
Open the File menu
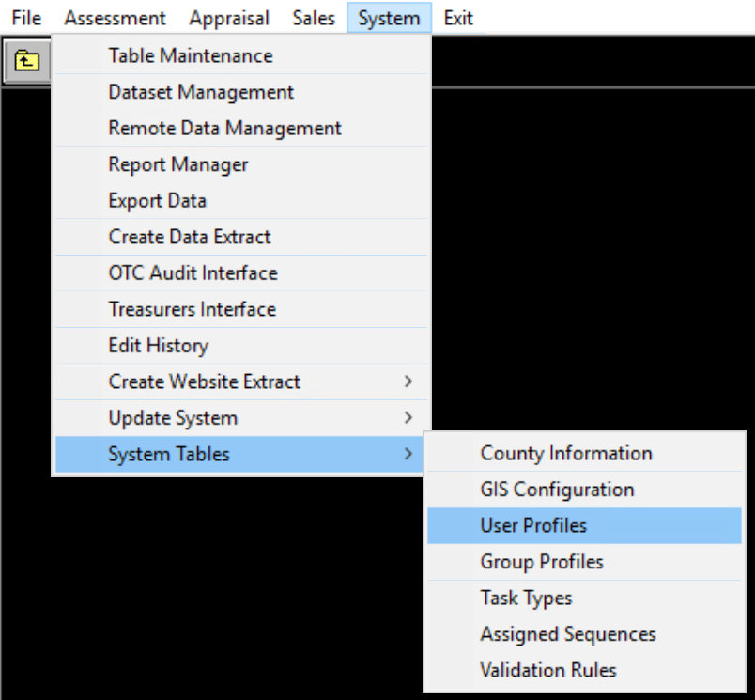(24, 17)
